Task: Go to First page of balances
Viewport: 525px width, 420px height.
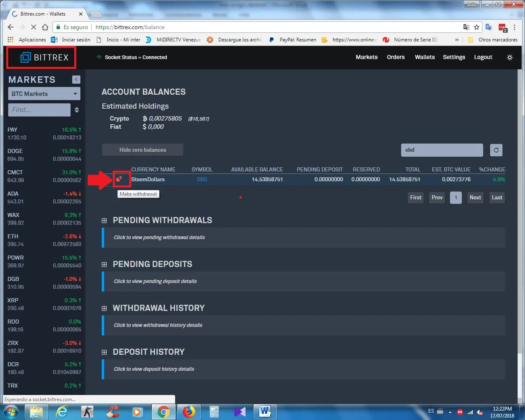Action: [x=415, y=198]
